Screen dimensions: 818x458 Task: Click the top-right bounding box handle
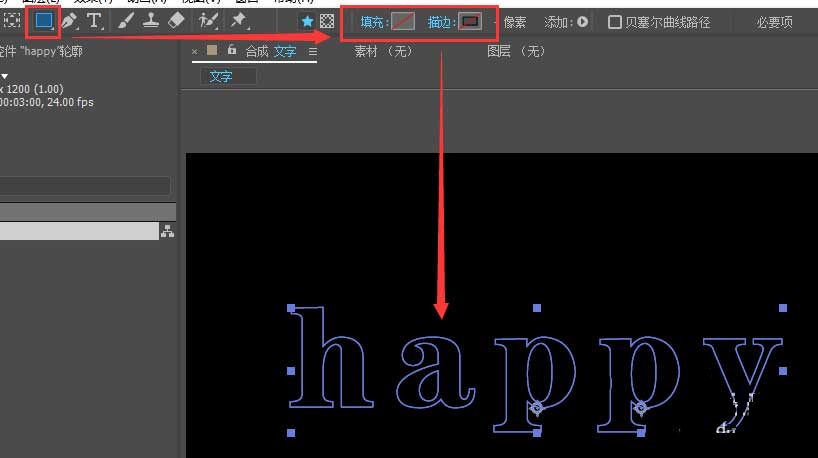click(x=783, y=308)
